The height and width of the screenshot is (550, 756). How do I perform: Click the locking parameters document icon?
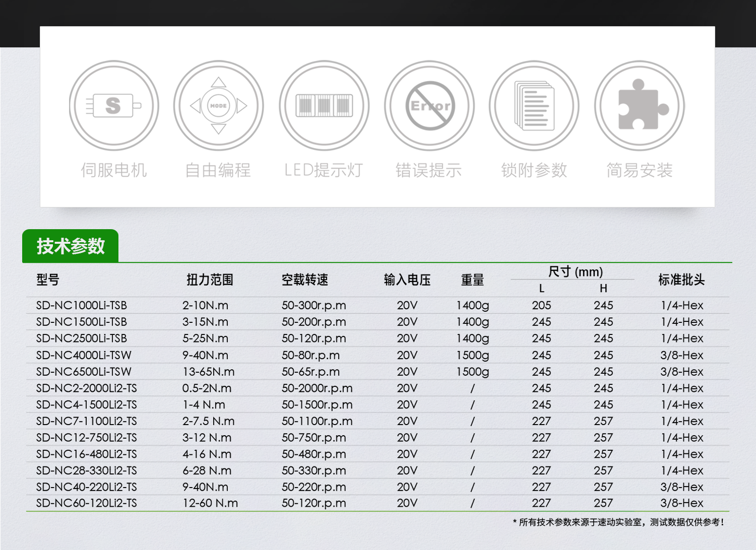point(534,106)
